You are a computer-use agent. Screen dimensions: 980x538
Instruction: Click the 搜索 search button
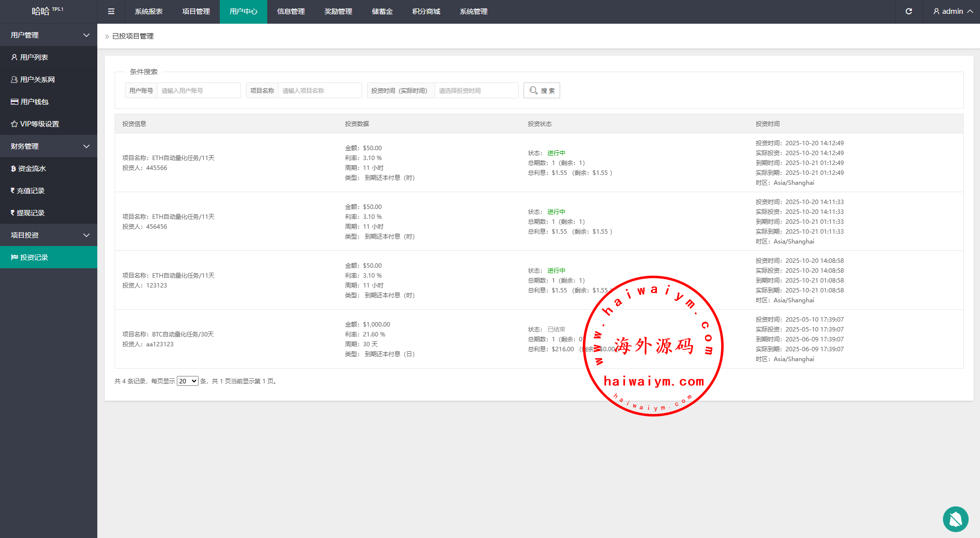541,90
